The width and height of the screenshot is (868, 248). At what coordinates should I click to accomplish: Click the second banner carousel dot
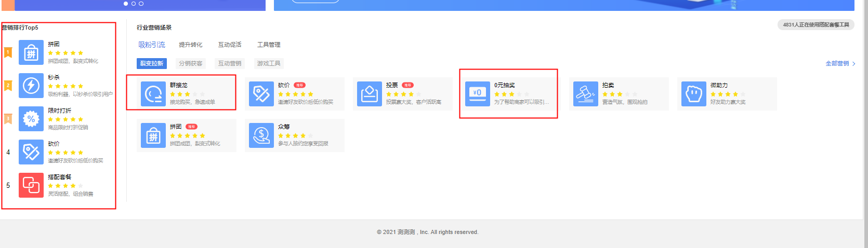134,4
